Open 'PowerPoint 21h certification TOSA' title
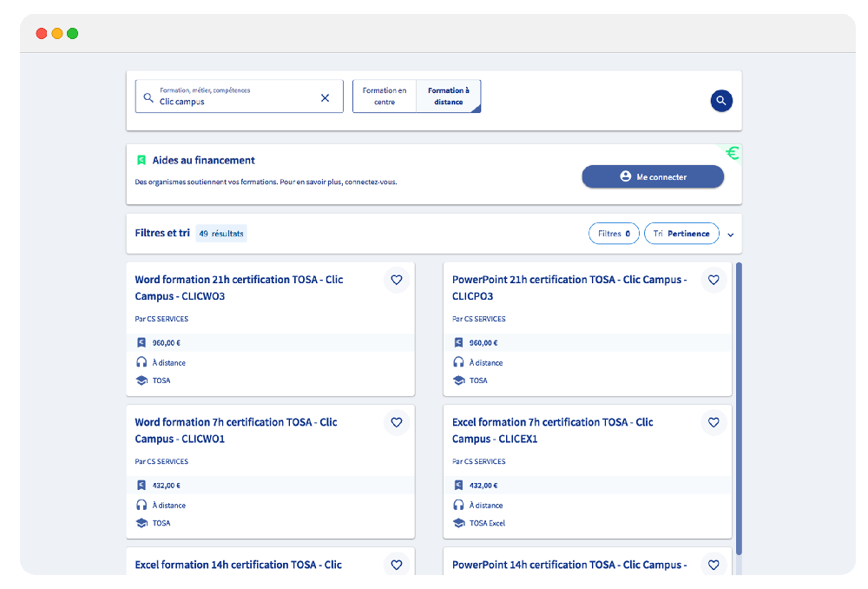This screenshot has height=589, width=868. (x=569, y=288)
